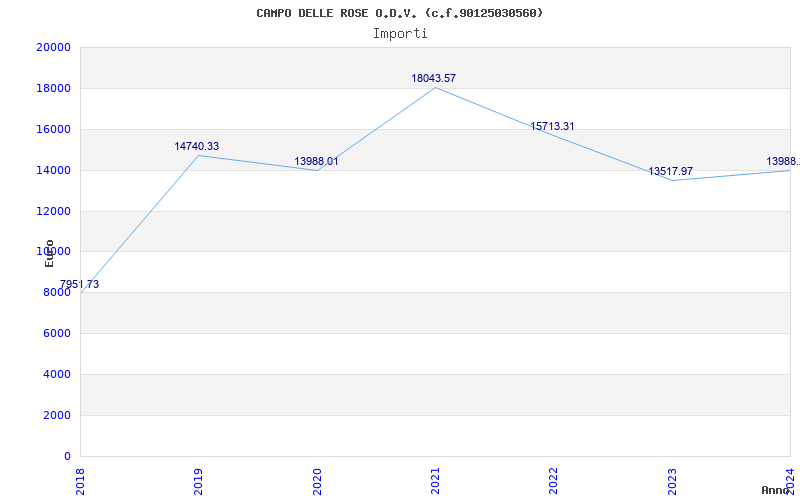Click the 2023 x-axis label
This screenshot has height=500, width=800.
tap(672, 482)
